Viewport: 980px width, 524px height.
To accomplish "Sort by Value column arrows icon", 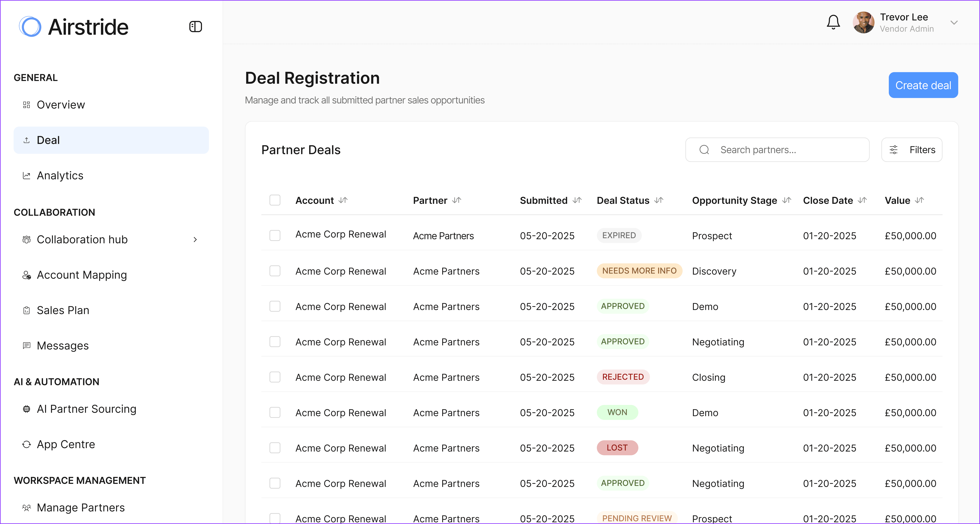I will tap(919, 200).
